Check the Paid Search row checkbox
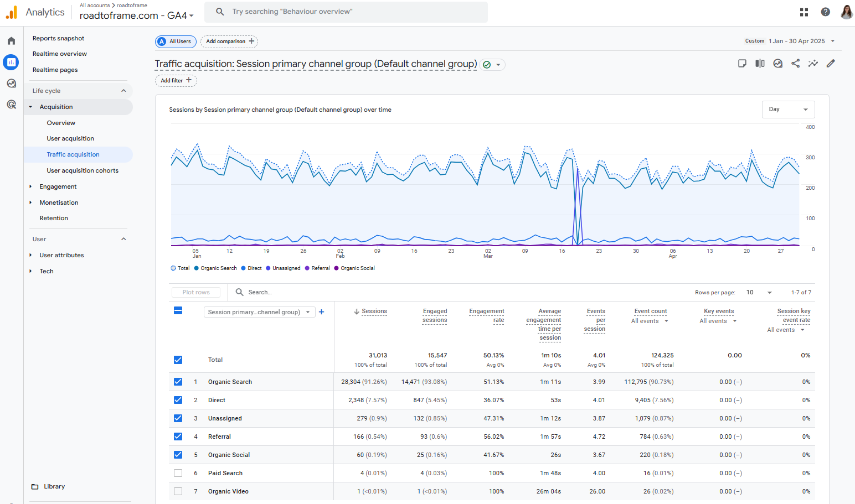The image size is (855, 504). [178, 473]
